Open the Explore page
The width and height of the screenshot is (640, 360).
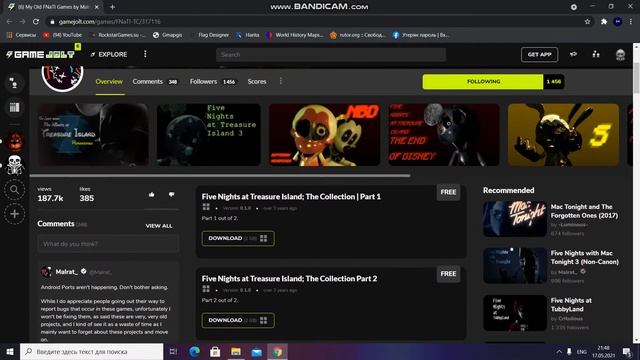pyautogui.click(x=109, y=54)
